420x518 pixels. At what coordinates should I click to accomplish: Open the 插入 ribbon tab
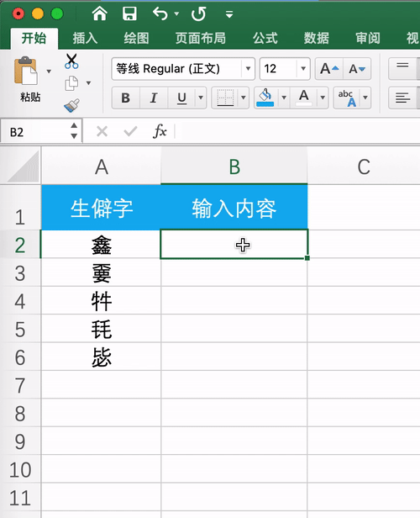85,39
